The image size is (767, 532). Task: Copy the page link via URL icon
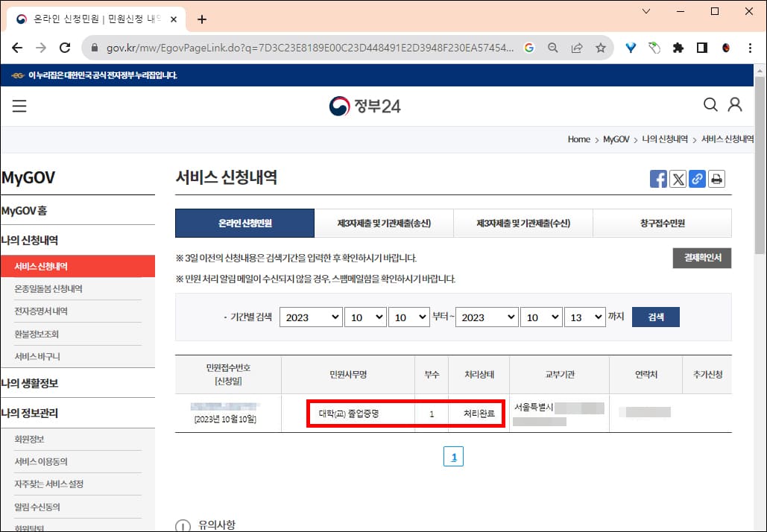pyautogui.click(x=697, y=179)
